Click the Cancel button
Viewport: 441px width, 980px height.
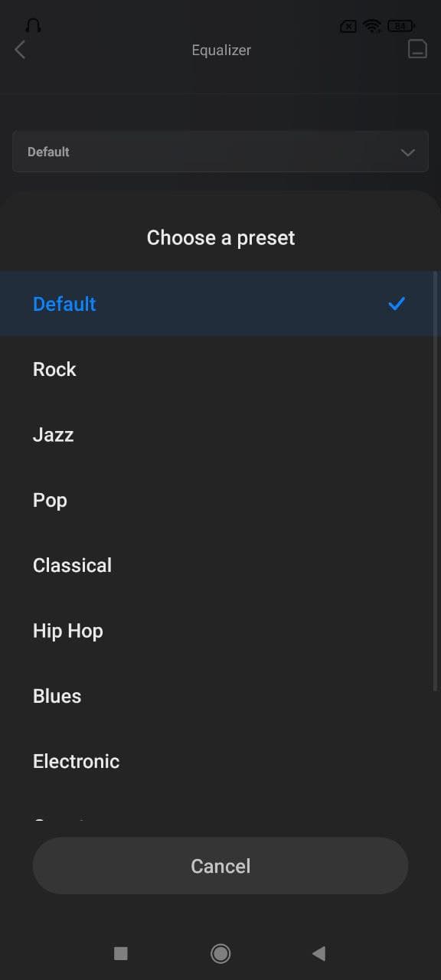coord(220,866)
